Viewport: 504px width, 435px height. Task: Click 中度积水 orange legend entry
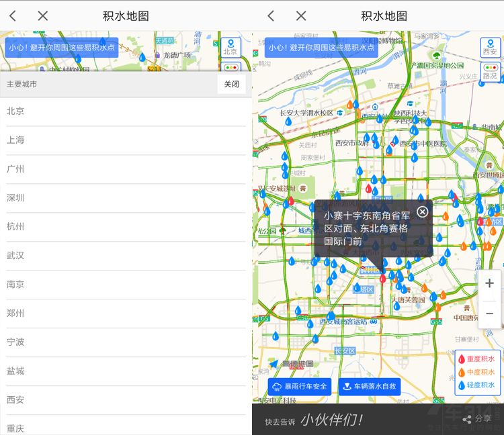[476, 372]
